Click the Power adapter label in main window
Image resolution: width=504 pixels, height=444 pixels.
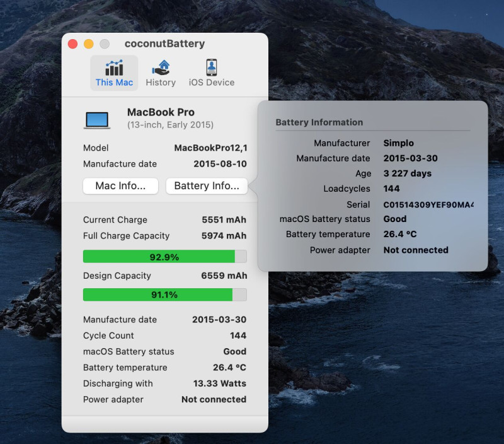113,400
